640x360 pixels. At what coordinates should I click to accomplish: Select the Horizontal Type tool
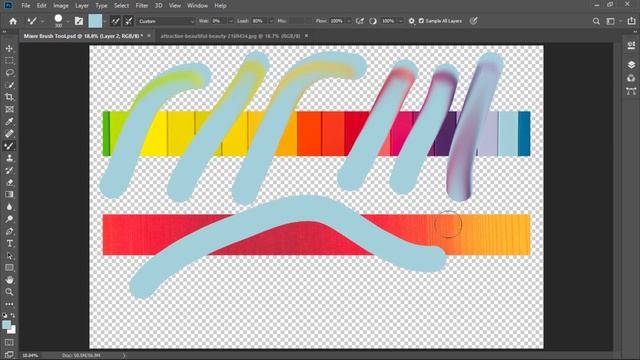[9, 244]
